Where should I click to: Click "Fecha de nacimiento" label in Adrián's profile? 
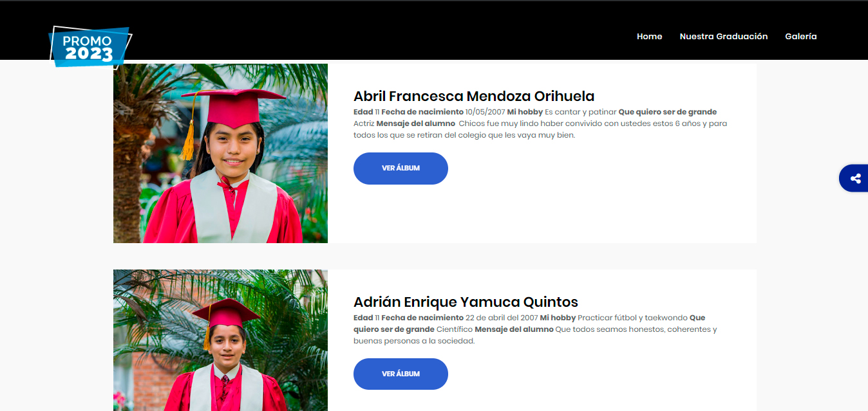pos(422,318)
